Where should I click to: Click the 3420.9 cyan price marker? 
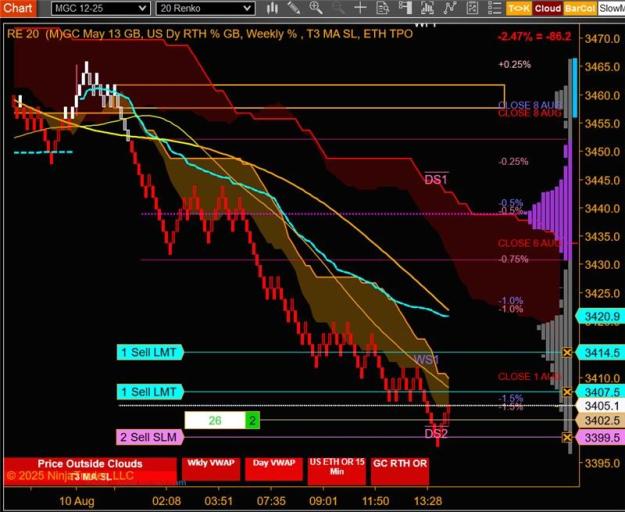tap(602, 317)
